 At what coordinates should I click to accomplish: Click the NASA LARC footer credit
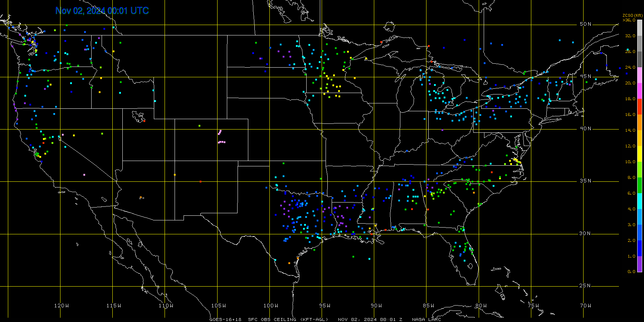(x=426, y=319)
